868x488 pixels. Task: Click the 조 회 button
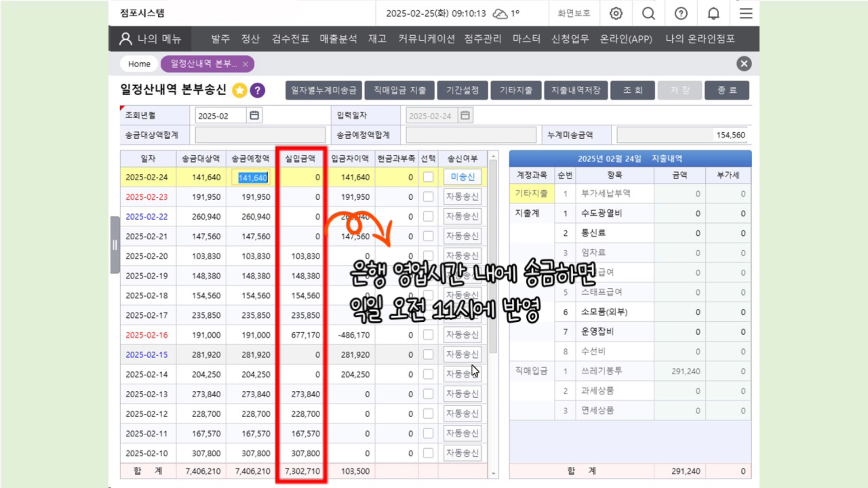coord(632,90)
